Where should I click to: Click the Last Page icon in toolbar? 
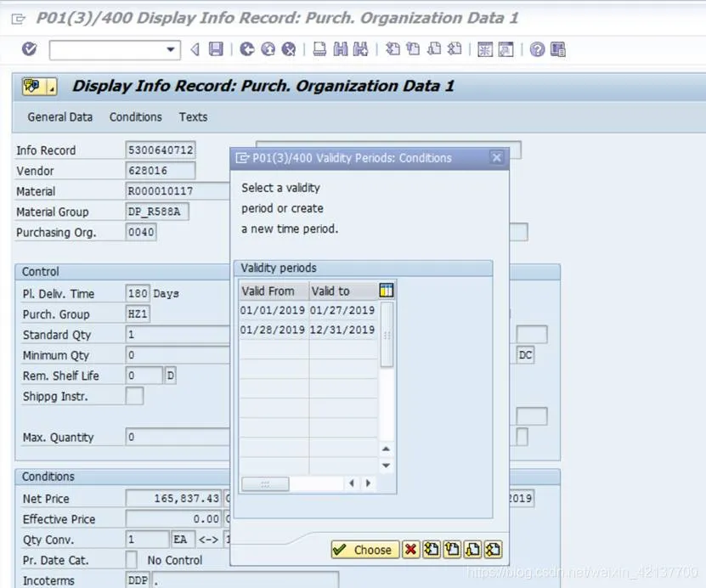pyautogui.click(x=455, y=49)
